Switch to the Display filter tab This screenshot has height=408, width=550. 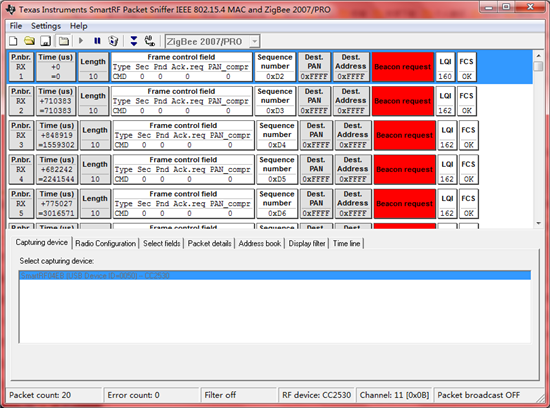[x=307, y=243]
